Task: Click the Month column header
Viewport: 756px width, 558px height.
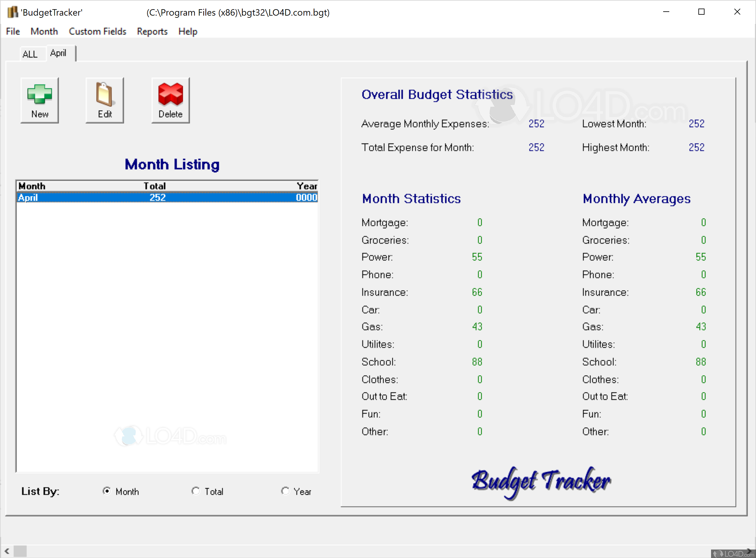Action: (32, 186)
